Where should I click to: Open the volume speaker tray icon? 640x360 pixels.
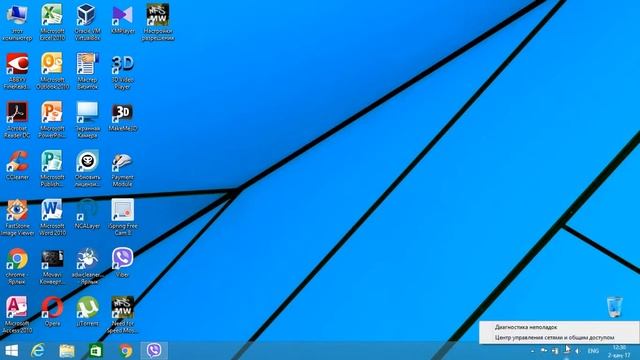point(578,351)
